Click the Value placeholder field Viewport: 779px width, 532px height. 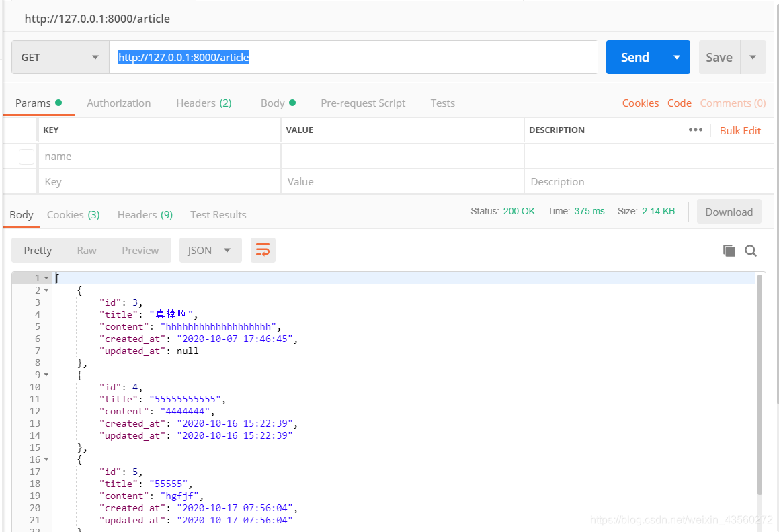(x=403, y=182)
